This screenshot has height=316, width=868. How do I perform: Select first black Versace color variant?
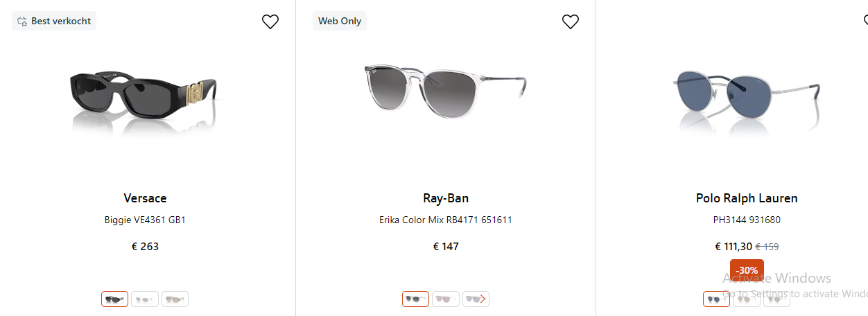[x=114, y=299]
